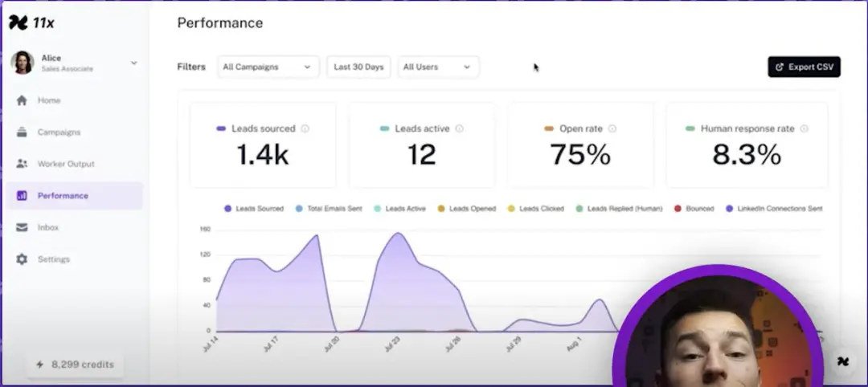Click info icon next to Human response rate
Viewport: 868px width, 387px height.
tap(804, 128)
